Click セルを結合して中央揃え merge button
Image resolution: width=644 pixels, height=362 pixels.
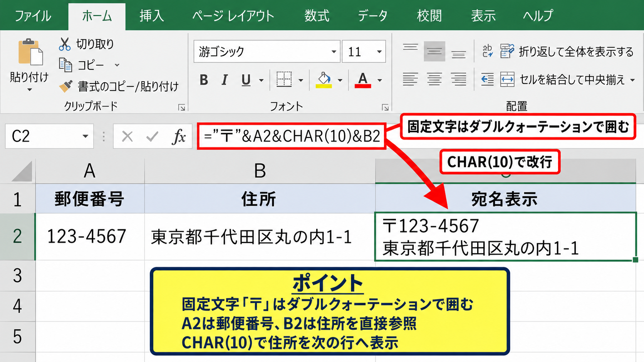coord(563,80)
